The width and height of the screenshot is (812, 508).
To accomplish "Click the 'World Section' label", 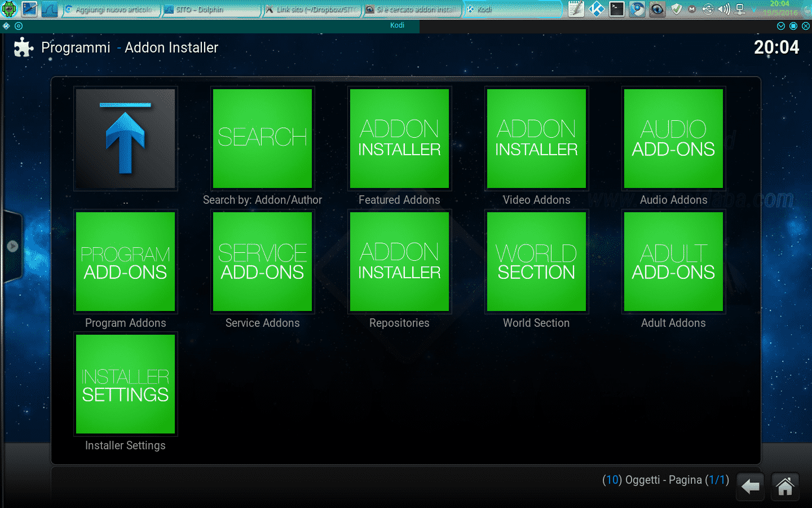I will pos(536,323).
